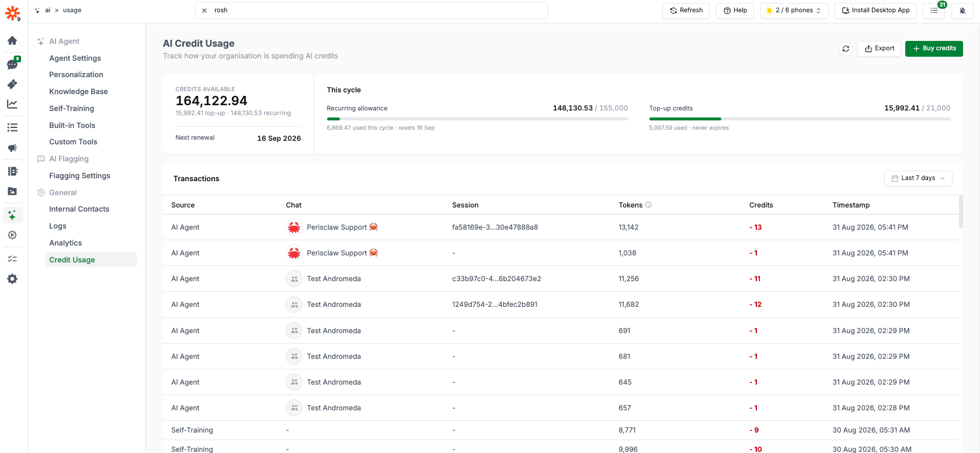Open the broadcast megaphone icon
This screenshot has width=980, height=453.
[12, 148]
